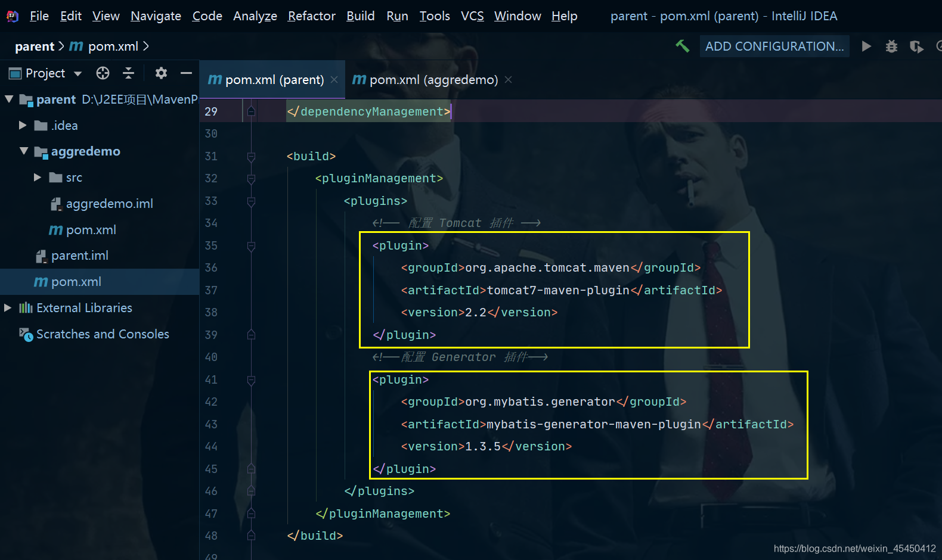Click pom.xml in the breadcrumb bar
Image resolution: width=942 pixels, height=560 pixels.
tap(113, 46)
